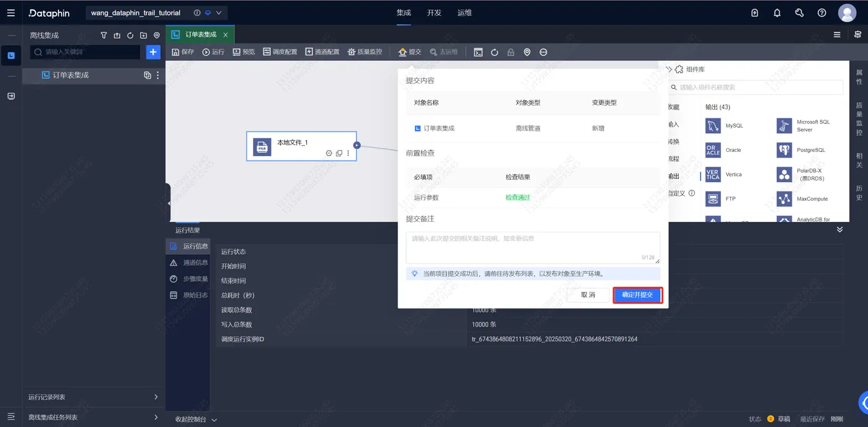
Task: Refresh the 离线集成 list
Action: pyautogui.click(x=130, y=35)
